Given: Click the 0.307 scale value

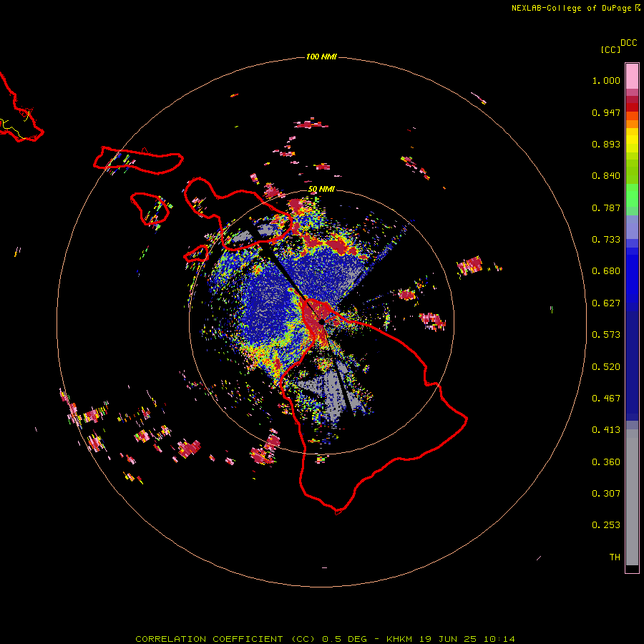Looking at the screenshot, I should tap(606, 494).
